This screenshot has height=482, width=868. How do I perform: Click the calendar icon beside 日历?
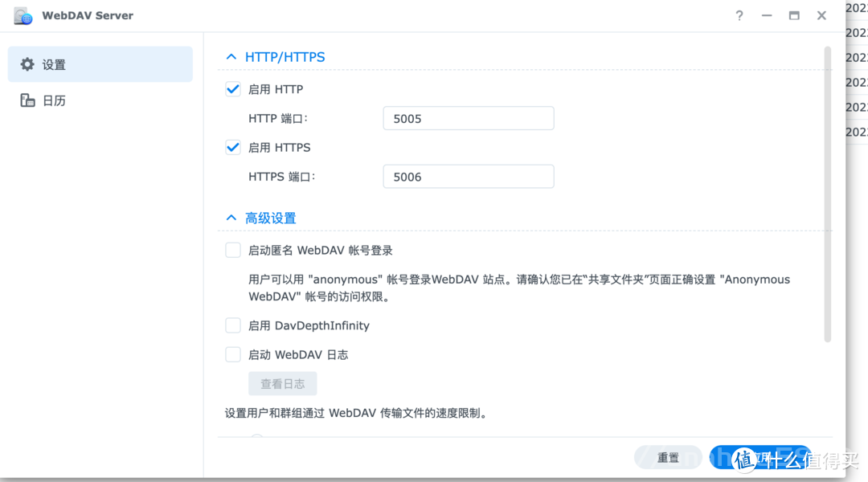[27, 100]
